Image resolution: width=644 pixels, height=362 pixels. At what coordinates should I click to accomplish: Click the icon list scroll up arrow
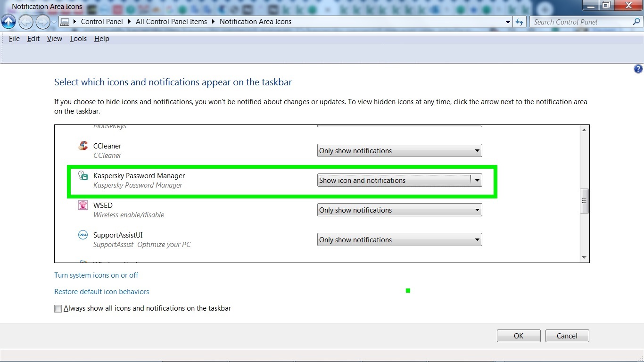(585, 130)
